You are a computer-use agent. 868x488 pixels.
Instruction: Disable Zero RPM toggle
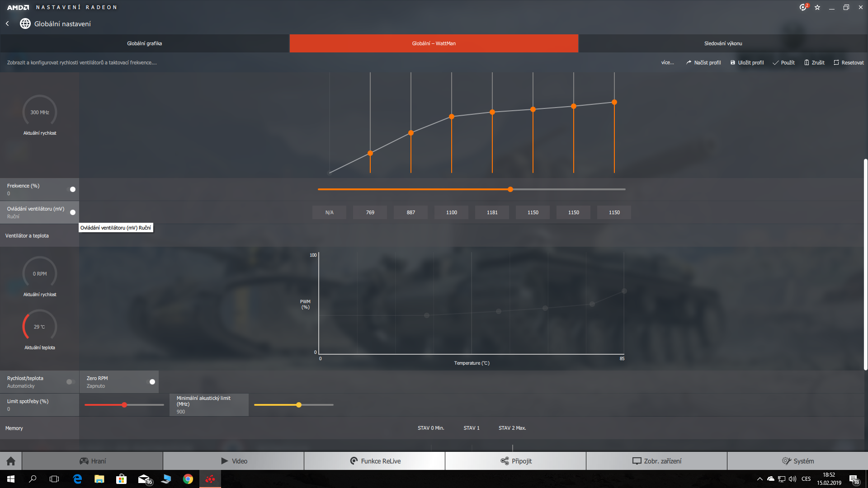pos(151,382)
